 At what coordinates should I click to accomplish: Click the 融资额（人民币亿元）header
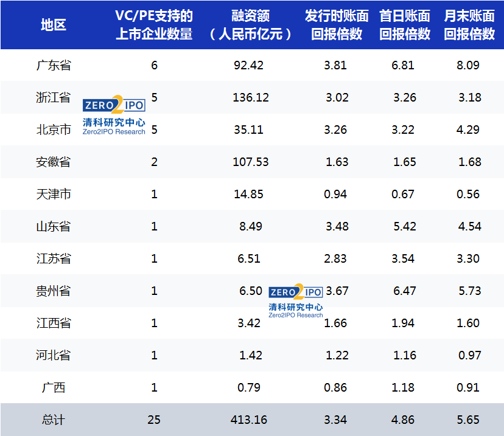(x=250, y=25)
